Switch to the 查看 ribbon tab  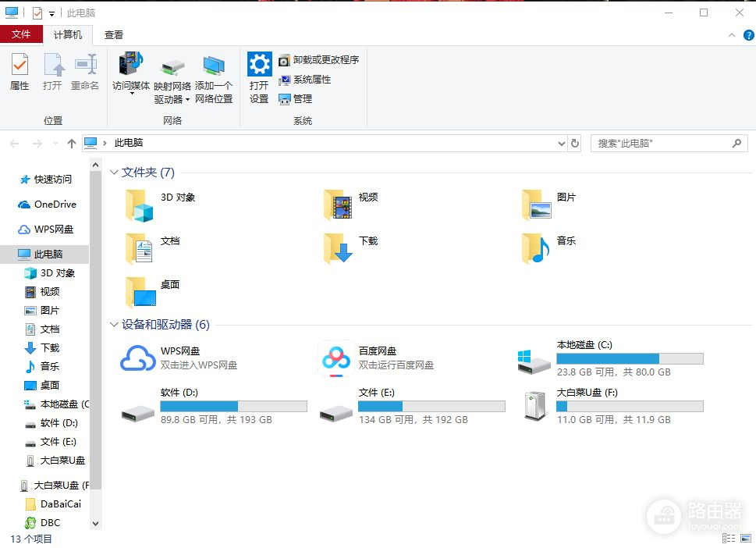[x=114, y=34]
